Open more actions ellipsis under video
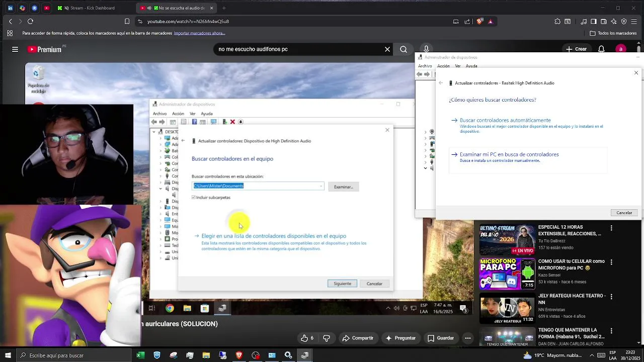 (x=468, y=338)
